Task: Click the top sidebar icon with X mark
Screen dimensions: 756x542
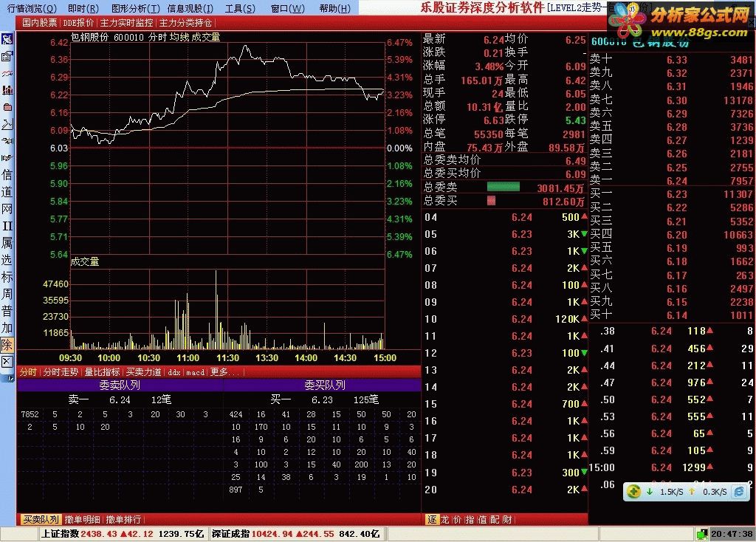Action: pos(7,40)
